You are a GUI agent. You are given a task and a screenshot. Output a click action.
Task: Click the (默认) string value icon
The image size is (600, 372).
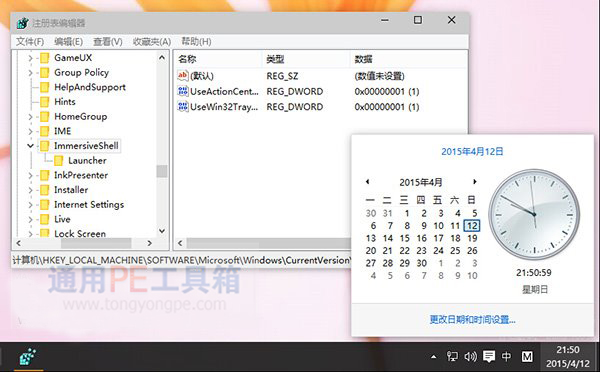(x=183, y=76)
